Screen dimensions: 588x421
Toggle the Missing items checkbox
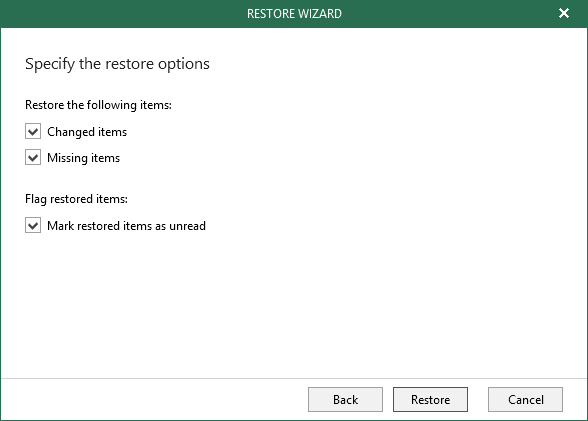(33, 157)
